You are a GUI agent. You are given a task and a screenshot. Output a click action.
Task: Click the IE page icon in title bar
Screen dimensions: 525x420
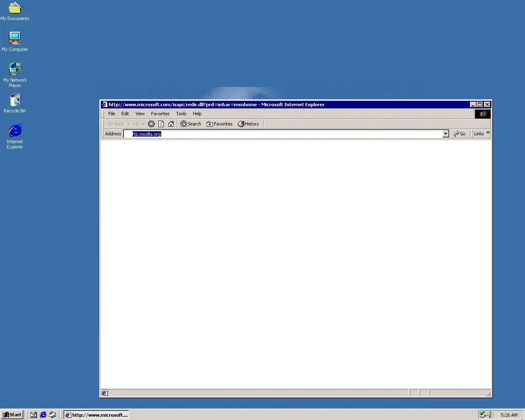click(x=105, y=105)
